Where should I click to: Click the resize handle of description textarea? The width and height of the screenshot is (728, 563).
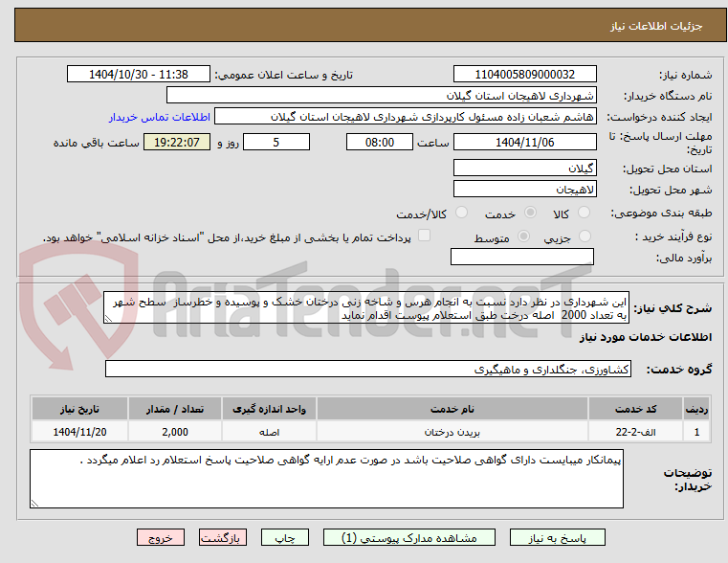(108, 319)
